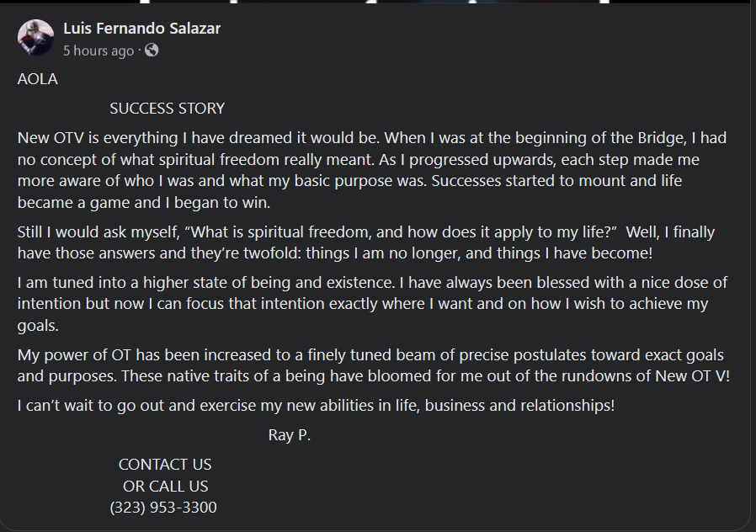Click the public globe privacy icon
Screen dimensions: 756x532
(x=152, y=51)
